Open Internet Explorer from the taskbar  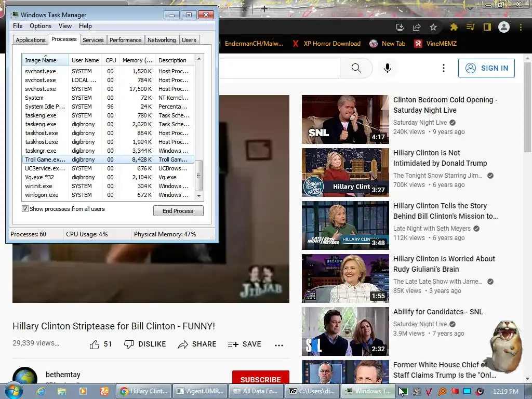tap(41, 391)
